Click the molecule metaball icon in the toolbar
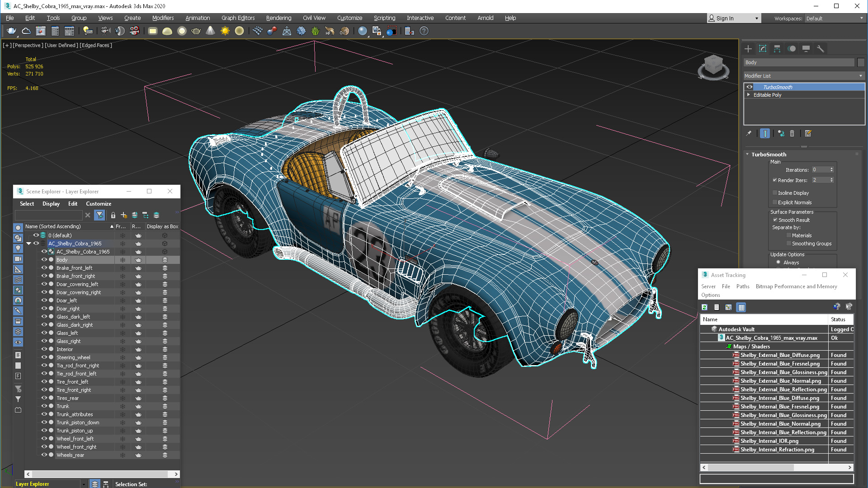 tap(272, 31)
